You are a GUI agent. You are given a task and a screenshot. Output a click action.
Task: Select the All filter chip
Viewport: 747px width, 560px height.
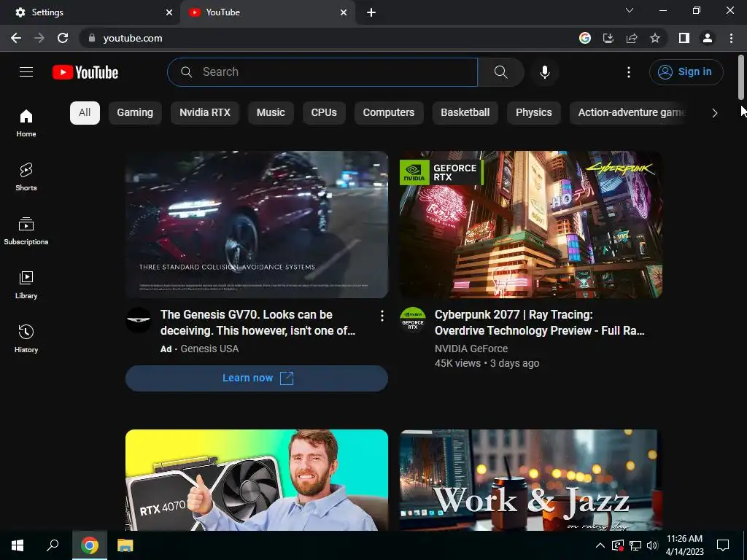coord(85,113)
